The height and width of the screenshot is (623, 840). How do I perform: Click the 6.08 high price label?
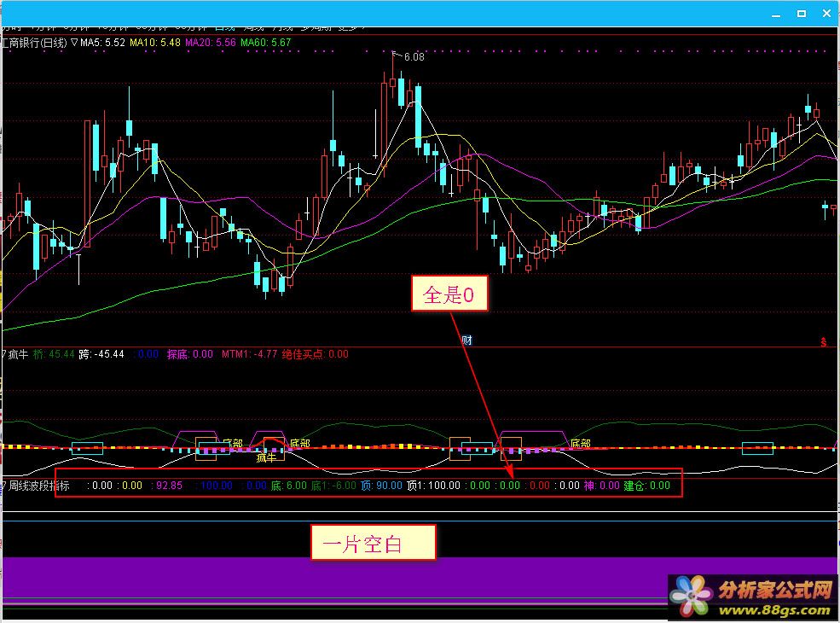point(414,57)
